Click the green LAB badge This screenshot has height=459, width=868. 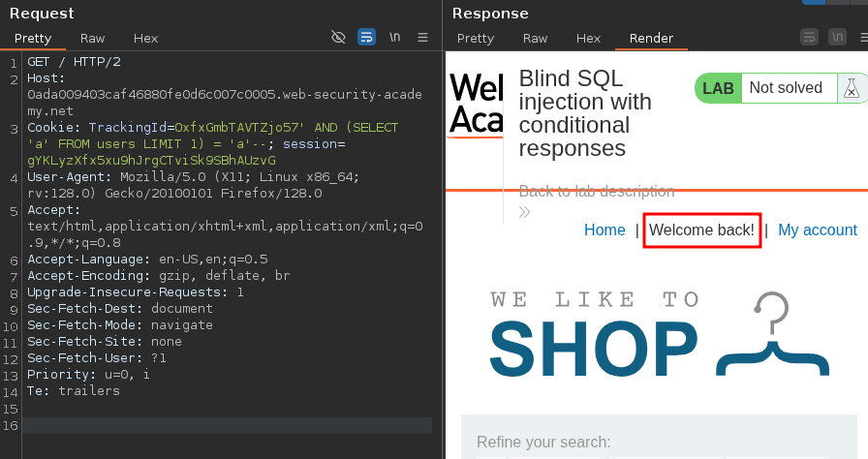(718, 88)
